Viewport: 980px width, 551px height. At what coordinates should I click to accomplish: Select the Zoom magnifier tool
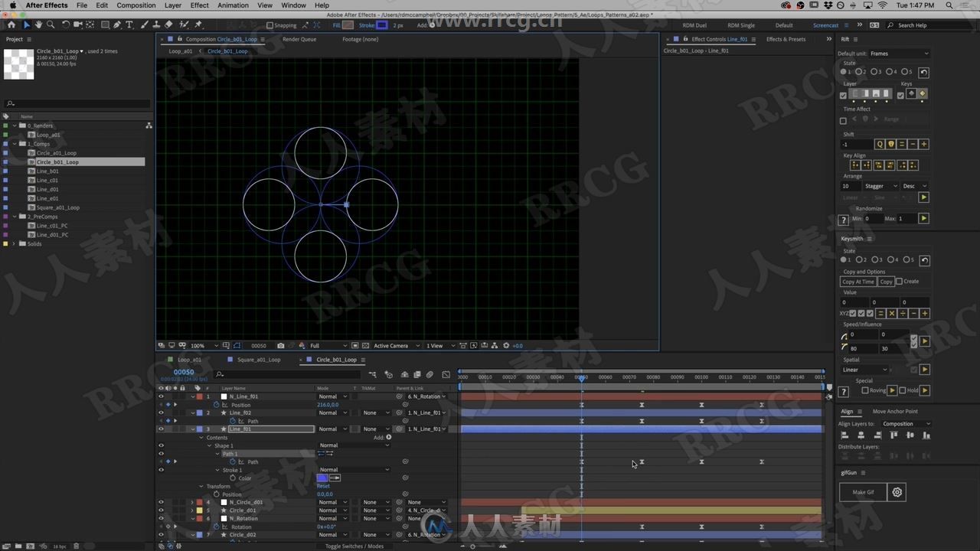tap(51, 24)
